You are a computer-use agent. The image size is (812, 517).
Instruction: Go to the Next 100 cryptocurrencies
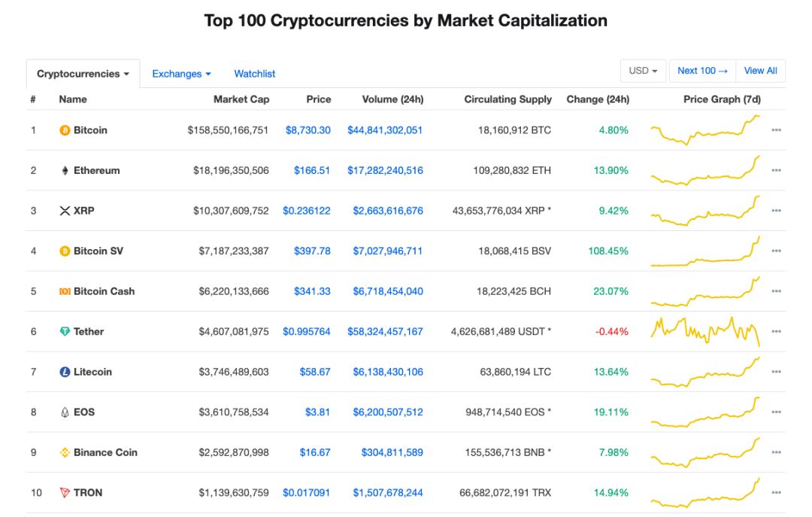(x=702, y=71)
